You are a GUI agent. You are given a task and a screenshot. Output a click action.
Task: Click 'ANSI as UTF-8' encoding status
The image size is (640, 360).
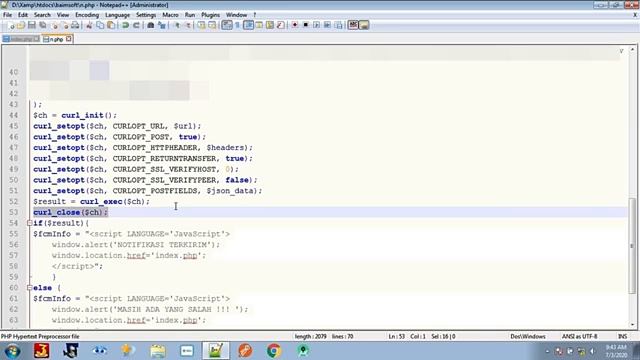(580, 336)
